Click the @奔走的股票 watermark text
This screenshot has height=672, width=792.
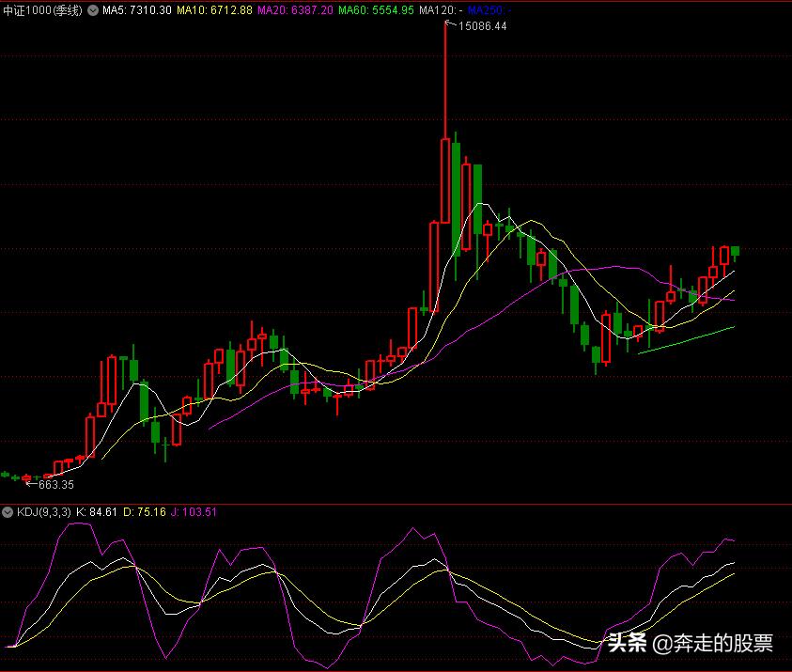click(x=714, y=644)
